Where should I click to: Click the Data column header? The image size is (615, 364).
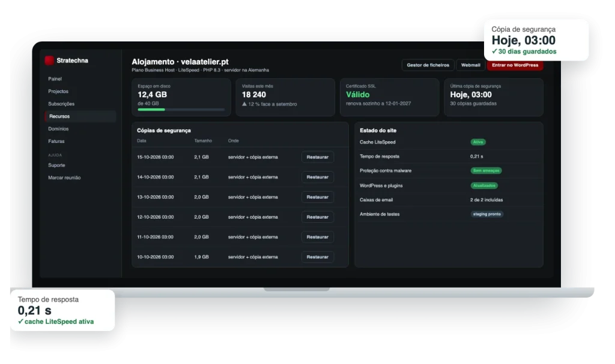142,141
